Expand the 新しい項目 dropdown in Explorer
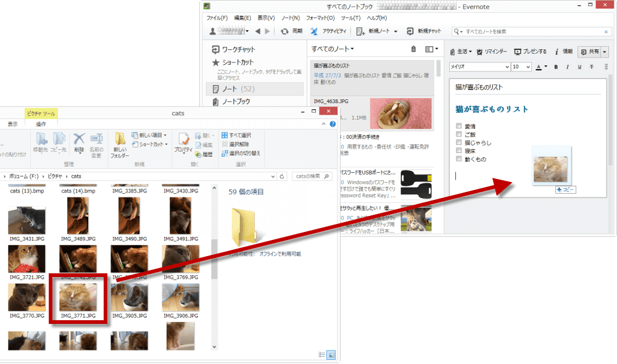The height and width of the screenshot is (364, 617). point(165,135)
